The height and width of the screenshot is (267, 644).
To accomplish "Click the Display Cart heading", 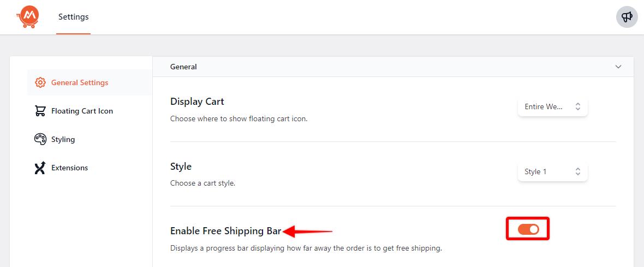I will point(197,102).
